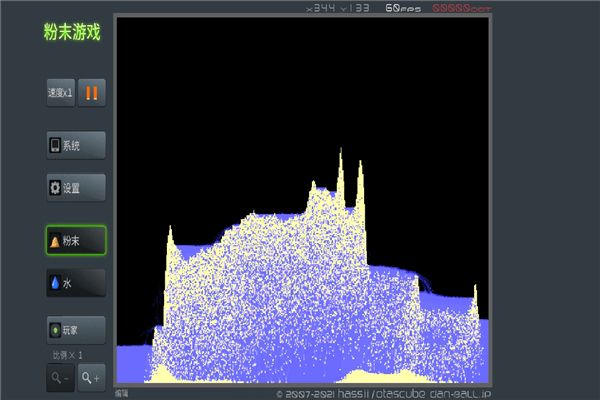Click the 速度x1 speed button
The height and width of the screenshot is (400, 600).
[x=60, y=93]
